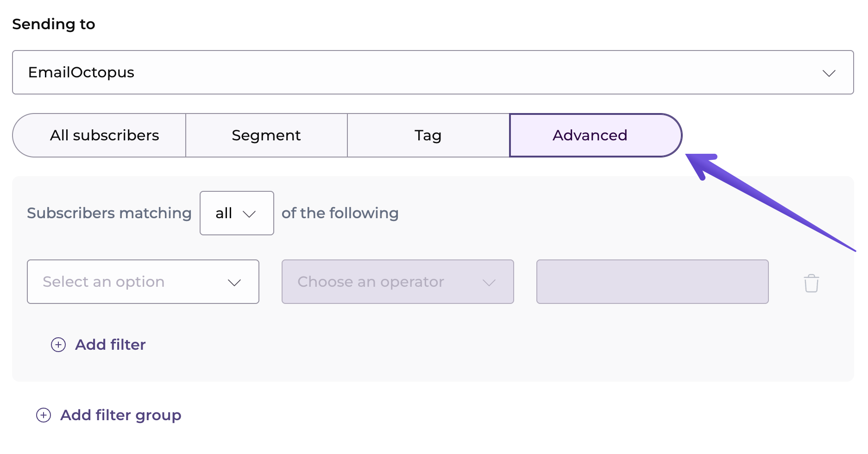Click chevron in Choose an operator field
Viewport: 868px width, 454px height.
[489, 283]
